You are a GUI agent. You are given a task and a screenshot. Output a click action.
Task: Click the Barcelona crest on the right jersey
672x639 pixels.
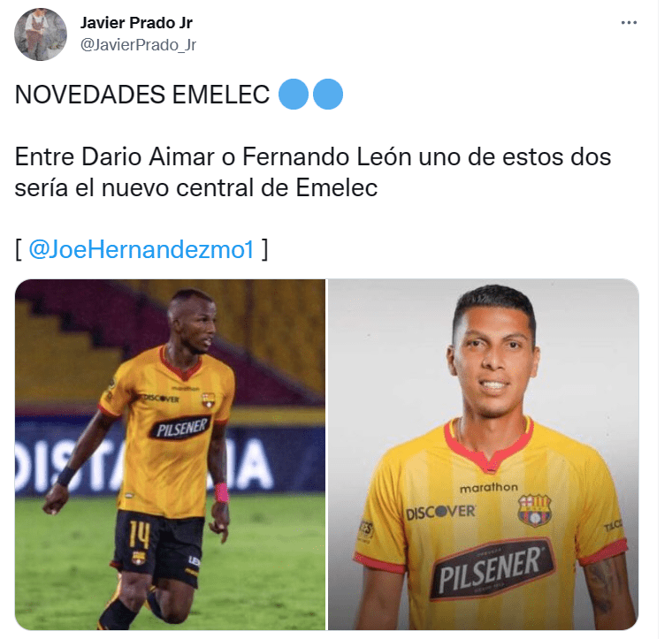click(534, 510)
